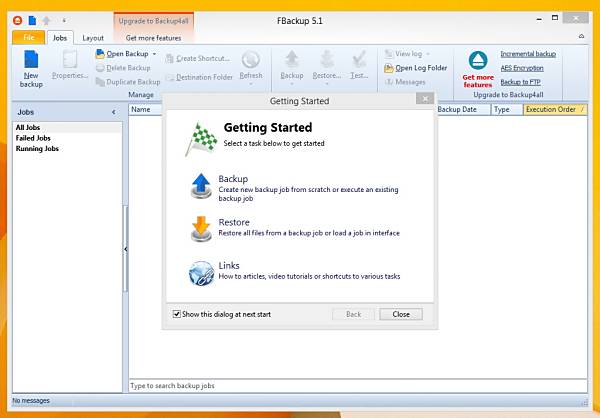Expand the Refresh dropdown arrow
The image size is (600, 418).
click(251, 84)
